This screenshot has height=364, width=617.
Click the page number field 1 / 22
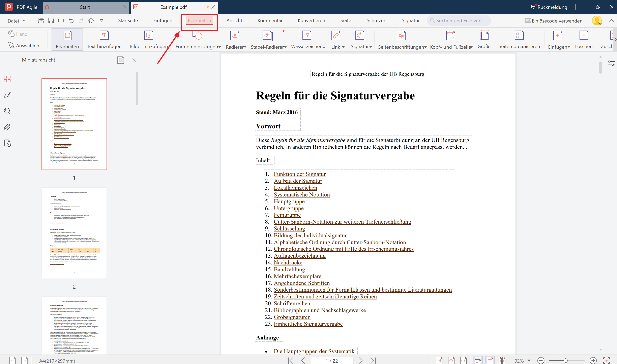[x=332, y=361]
